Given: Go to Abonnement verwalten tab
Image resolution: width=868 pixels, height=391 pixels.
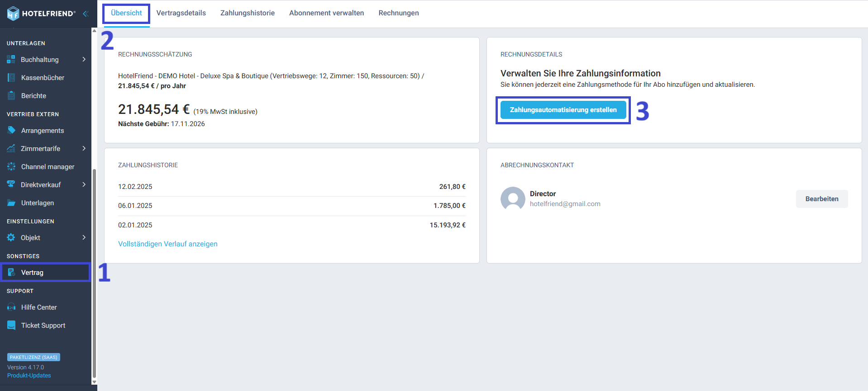Looking at the screenshot, I should click(x=327, y=13).
